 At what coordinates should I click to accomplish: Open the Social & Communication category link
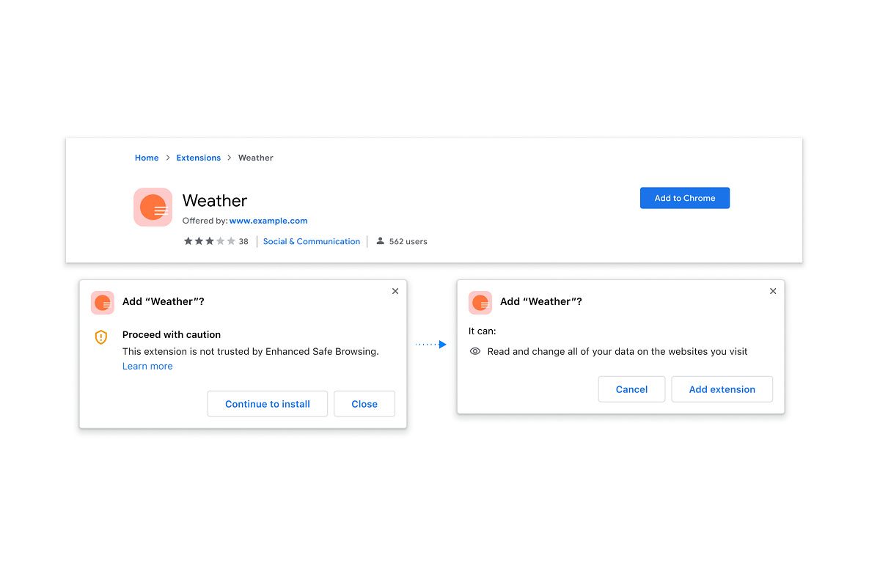[x=312, y=241]
